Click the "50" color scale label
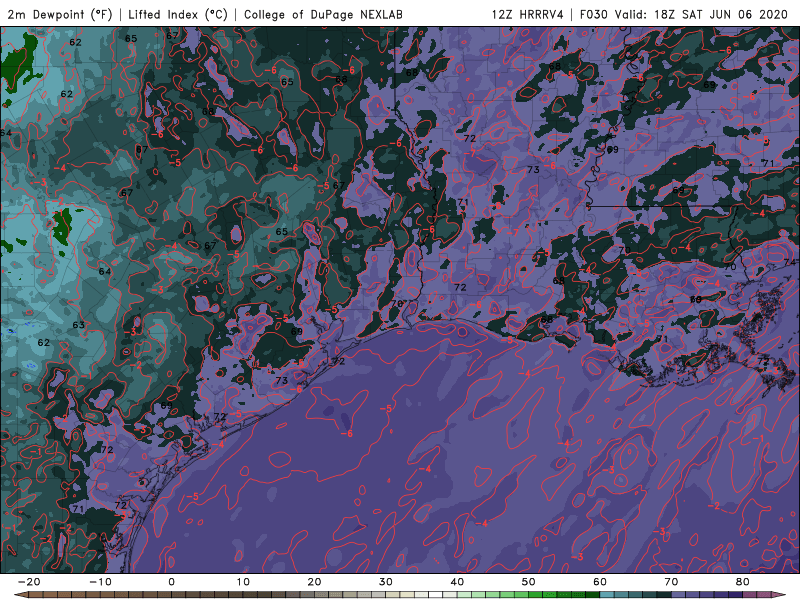The image size is (800, 600). pyautogui.click(x=529, y=582)
